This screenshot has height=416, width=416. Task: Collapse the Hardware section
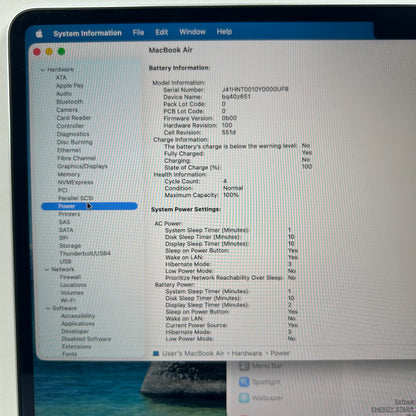pos(42,70)
